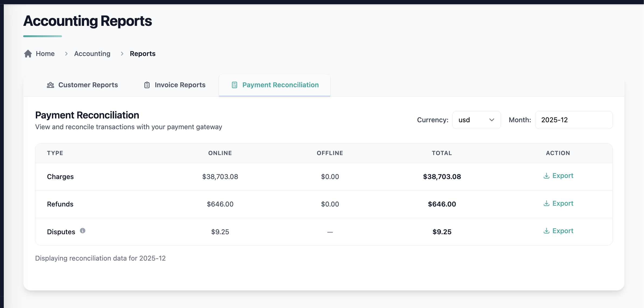Select the Payment Reconciliation tab
The height and width of the screenshot is (308, 644).
(x=280, y=85)
